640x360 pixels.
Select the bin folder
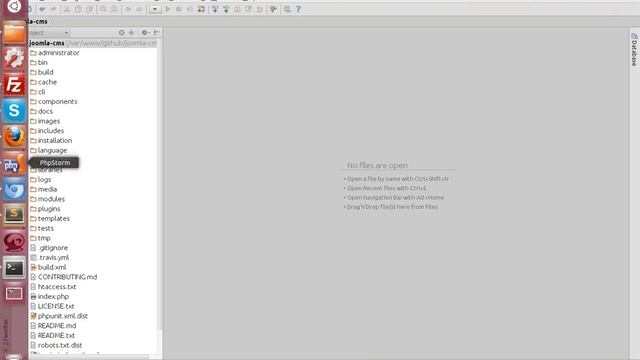tap(39, 62)
